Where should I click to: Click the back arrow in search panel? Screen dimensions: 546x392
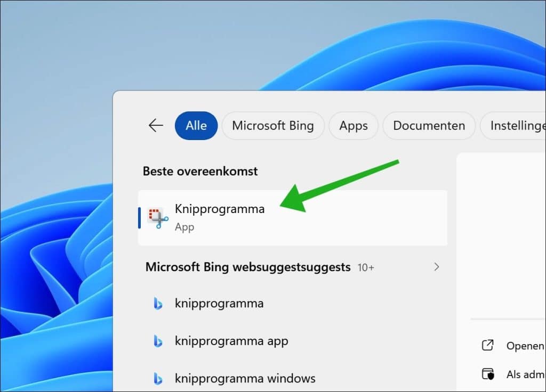point(156,126)
